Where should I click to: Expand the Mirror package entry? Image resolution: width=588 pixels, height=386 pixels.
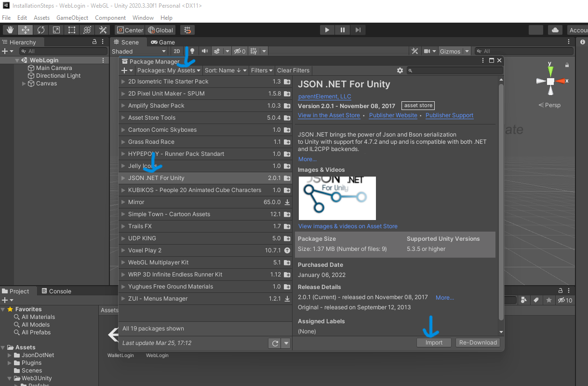pos(123,202)
